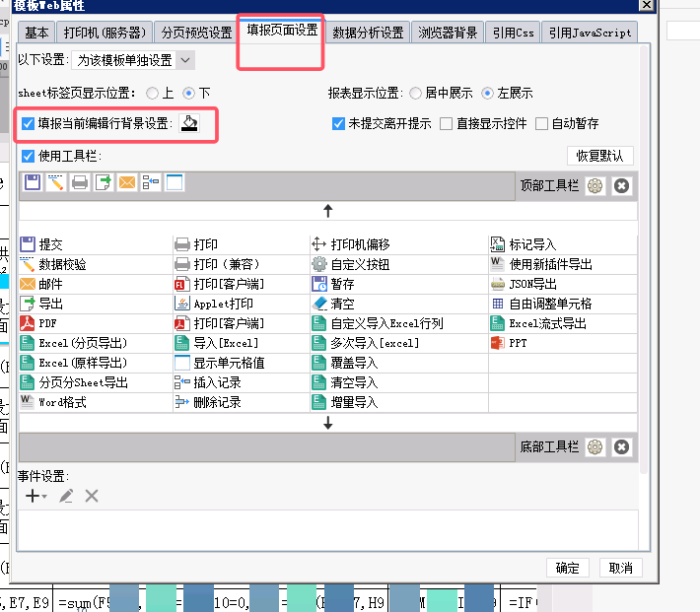Select the 使用新插件导出 item
The width and height of the screenshot is (700, 612).
tap(563, 264)
